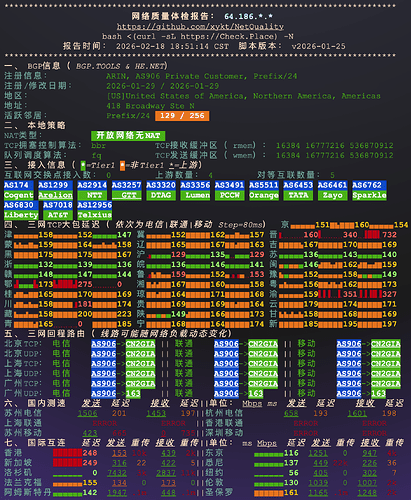Click the 东京 send speed 1251
The width and height of the screenshot is (411, 500).
(x=318, y=453)
